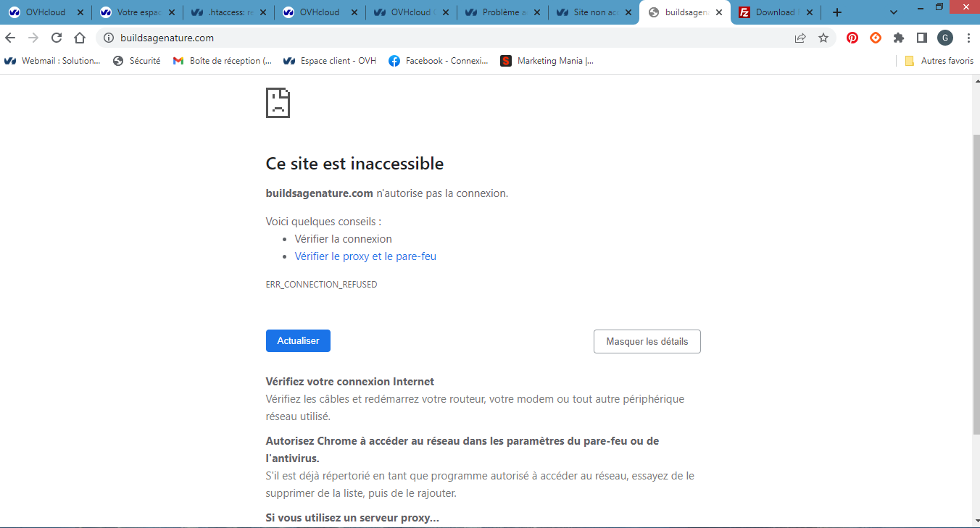Viewport: 980px width, 528px height.
Task: Click the browser reload page icon
Action: coord(57,38)
